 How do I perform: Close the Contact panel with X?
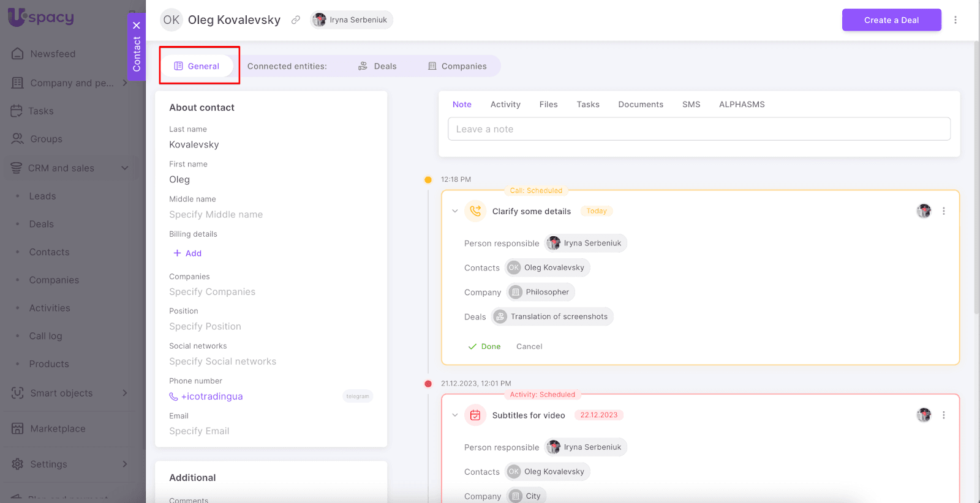(x=137, y=26)
